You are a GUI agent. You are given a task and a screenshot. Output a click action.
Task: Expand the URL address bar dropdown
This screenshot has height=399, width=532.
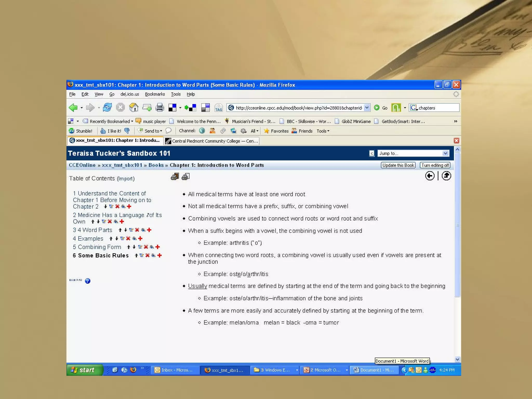pyautogui.click(x=367, y=108)
